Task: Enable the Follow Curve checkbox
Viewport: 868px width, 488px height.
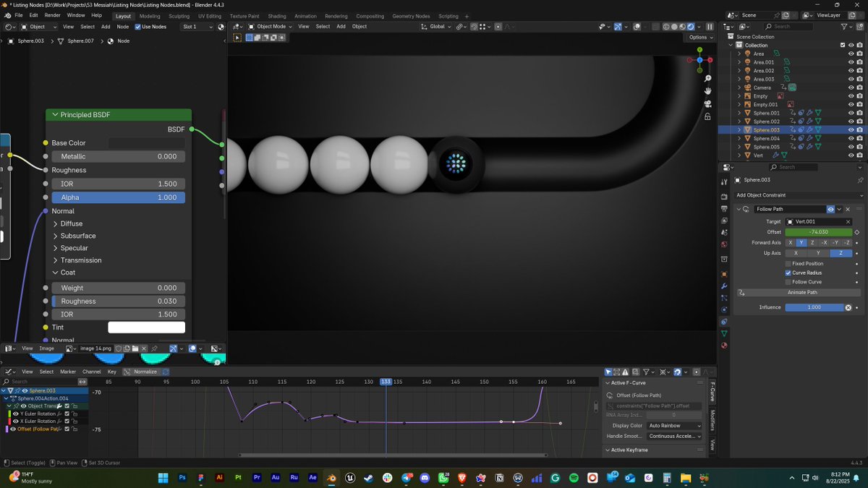Action: (788, 282)
